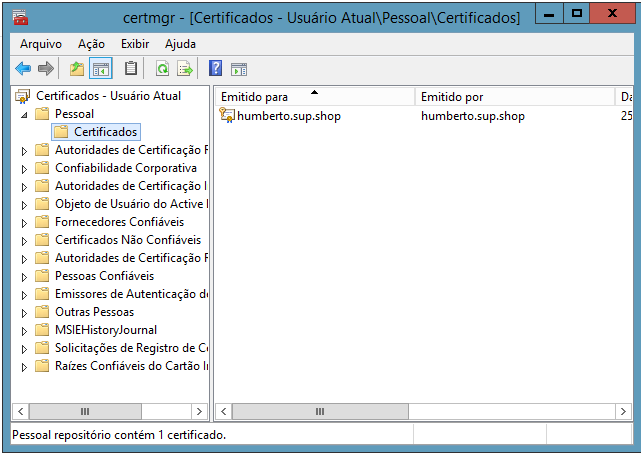Open help via question mark icon
This screenshot has height=454, width=641.
(x=215, y=68)
